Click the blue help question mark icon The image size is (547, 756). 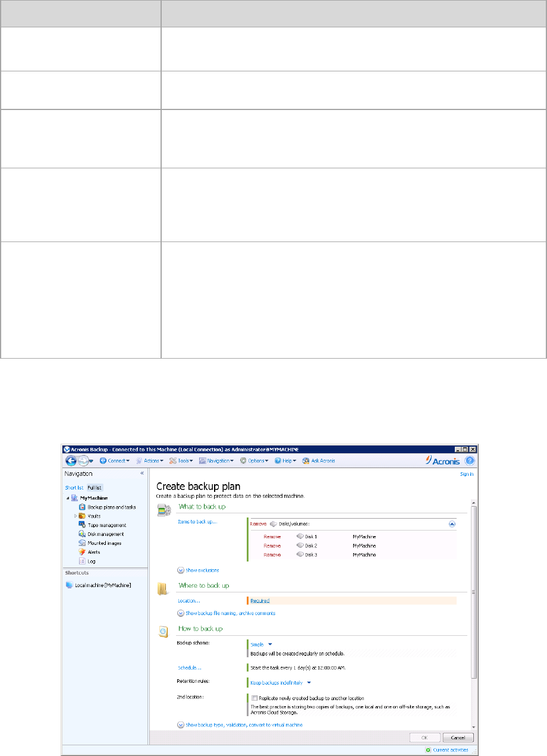[x=470, y=461]
